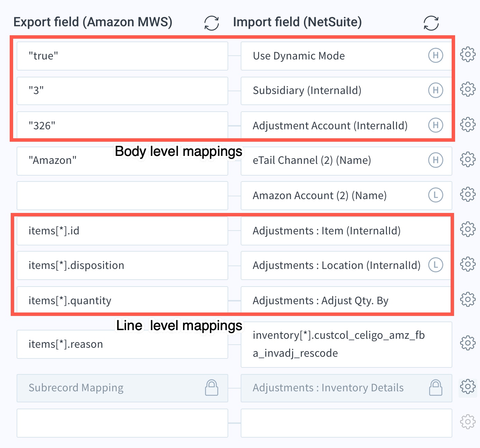Viewport: 480px width, 448px height.
Task: Open settings gear for Adjustments Item mapping
Action: click(x=468, y=229)
